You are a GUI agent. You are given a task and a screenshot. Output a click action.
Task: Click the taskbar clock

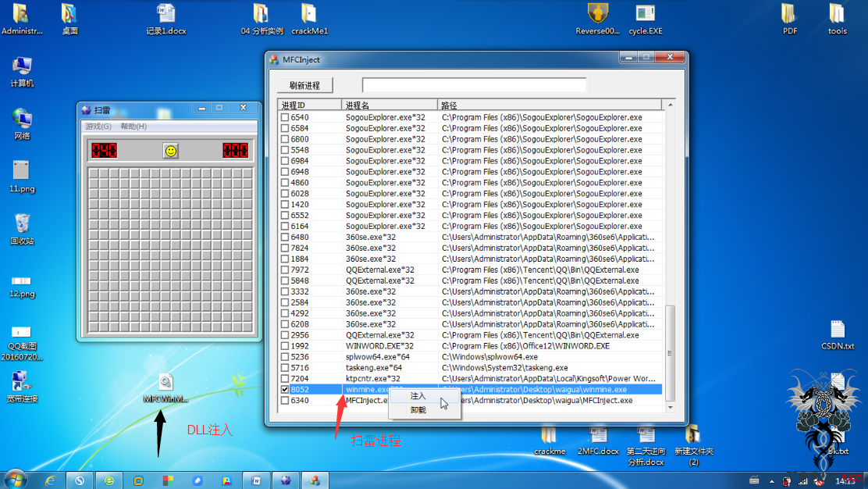pyautogui.click(x=845, y=481)
